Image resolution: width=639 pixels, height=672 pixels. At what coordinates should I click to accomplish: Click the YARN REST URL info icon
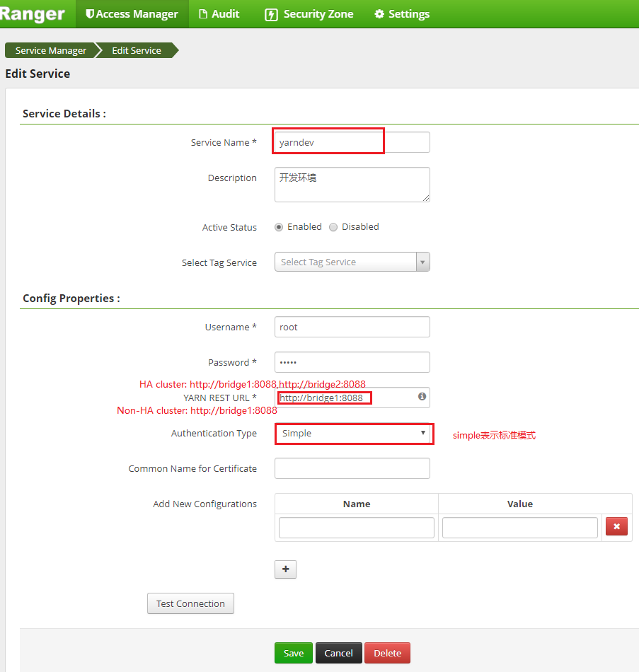422,396
